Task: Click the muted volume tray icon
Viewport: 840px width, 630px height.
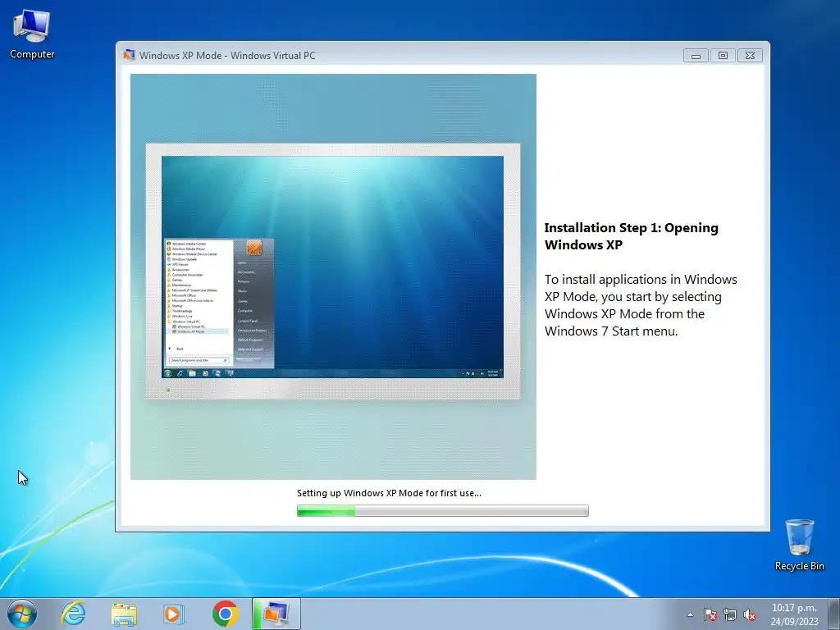Action: [750, 614]
